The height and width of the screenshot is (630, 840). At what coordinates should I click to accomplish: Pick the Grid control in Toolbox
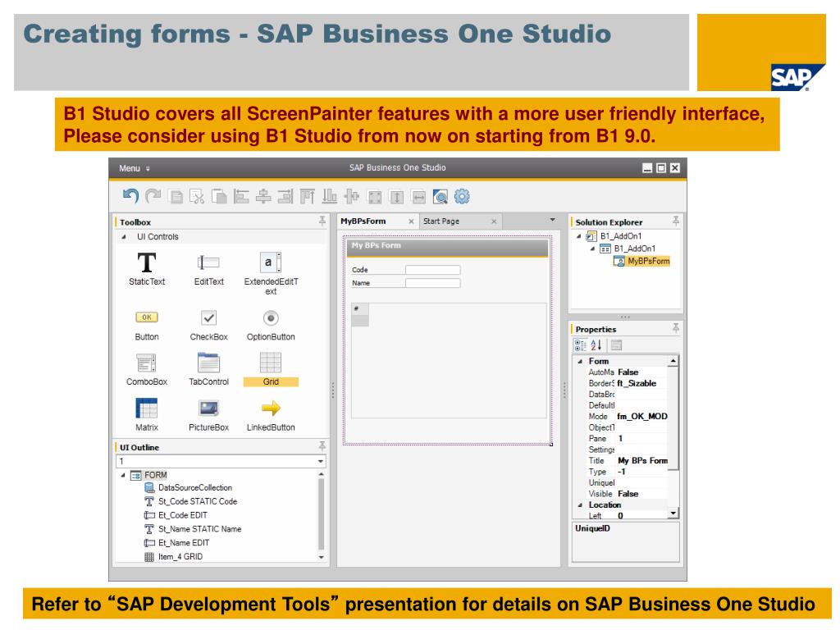[x=271, y=370]
